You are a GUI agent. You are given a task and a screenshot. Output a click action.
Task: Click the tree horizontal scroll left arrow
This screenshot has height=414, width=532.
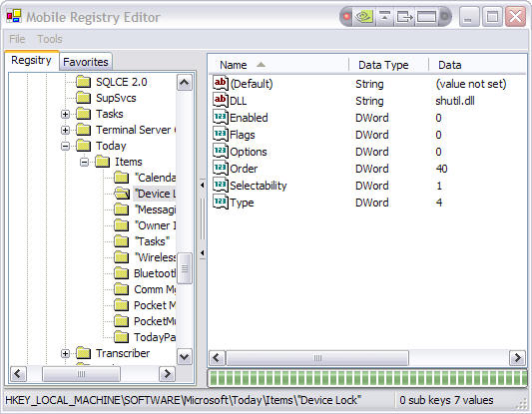[x=18, y=374]
